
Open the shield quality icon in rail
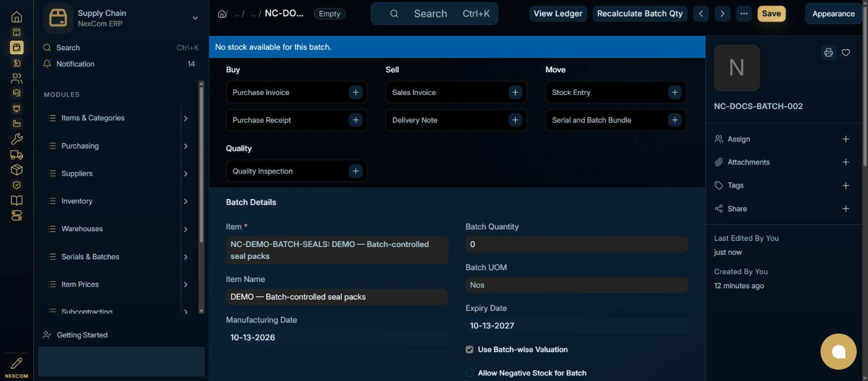[x=16, y=185]
